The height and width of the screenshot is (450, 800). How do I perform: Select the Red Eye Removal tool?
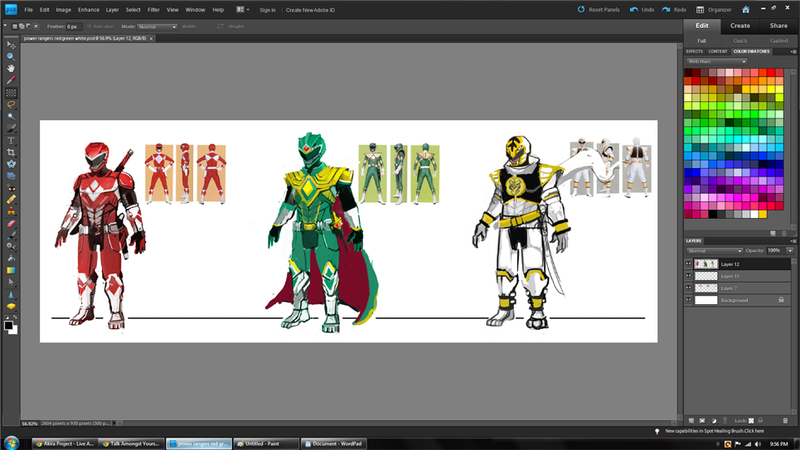pos(11,188)
